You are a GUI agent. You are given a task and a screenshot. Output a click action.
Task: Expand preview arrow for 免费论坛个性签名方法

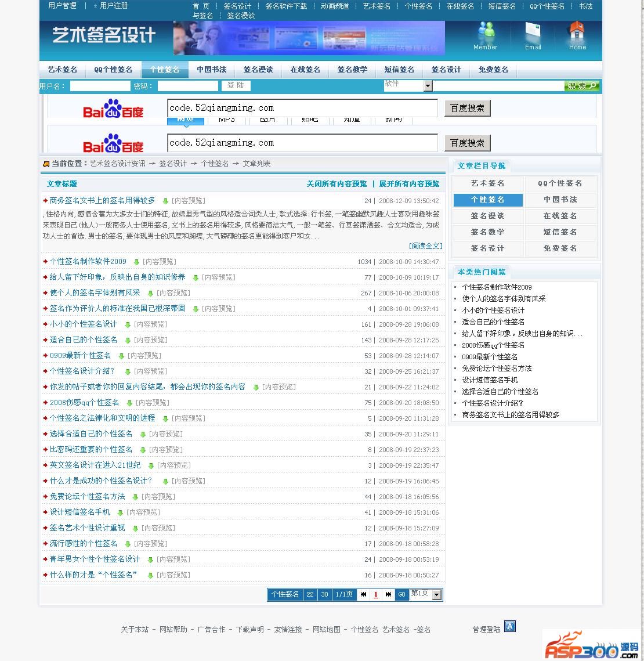point(135,497)
